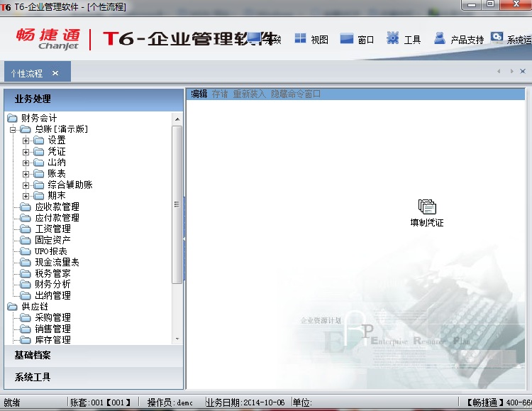Click the 期末 folder icon
532x411 pixels.
(x=39, y=196)
